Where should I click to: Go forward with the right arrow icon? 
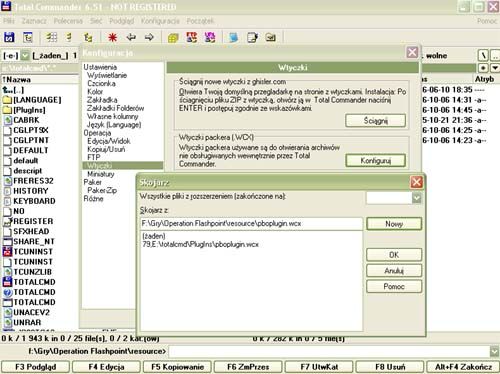(149, 37)
